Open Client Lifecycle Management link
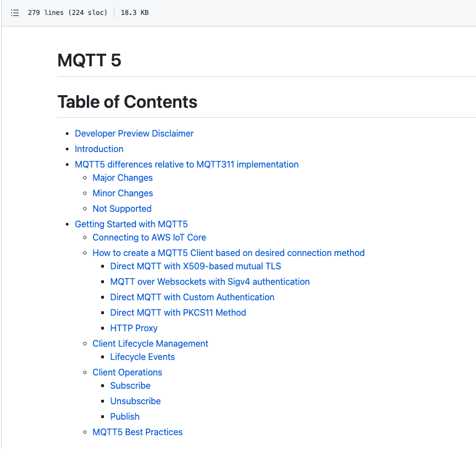 tap(150, 343)
